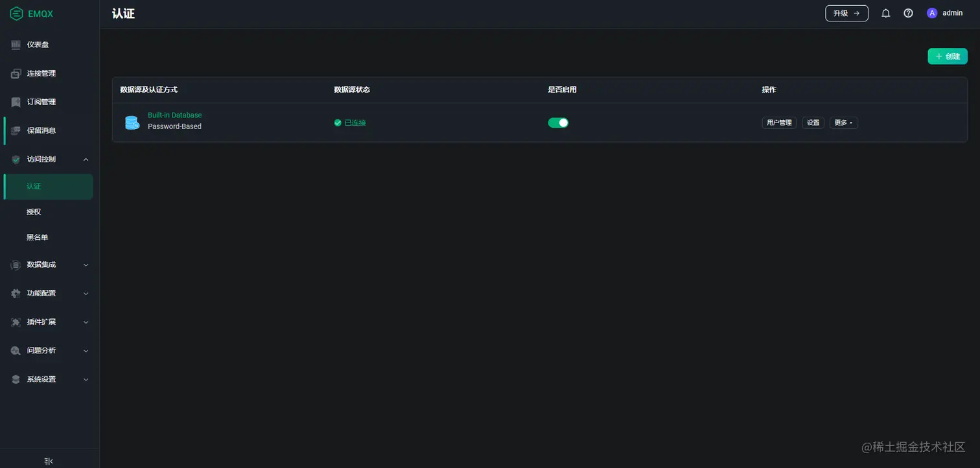Image resolution: width=980 pixels, height=468 pixels.
Task: Click the 用户管理 button
Action: [x=779, y=123]
